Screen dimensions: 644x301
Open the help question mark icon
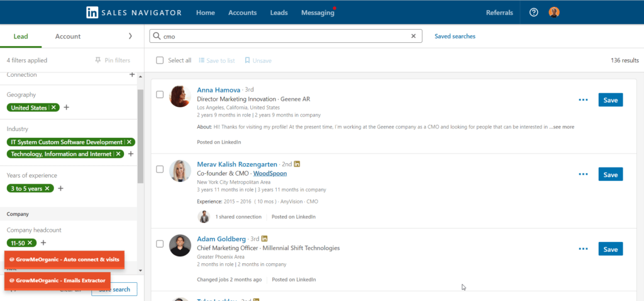[x=533, y=13]
